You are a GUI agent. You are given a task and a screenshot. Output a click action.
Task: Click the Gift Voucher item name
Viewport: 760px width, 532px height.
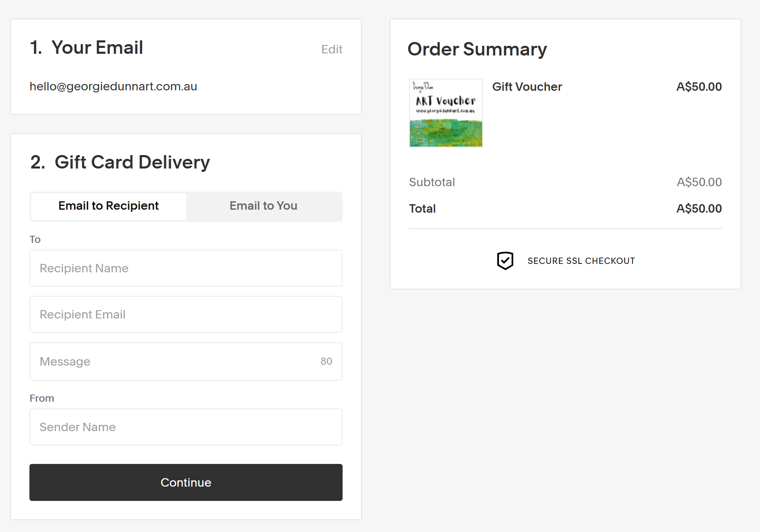click(x=527, y=87)
